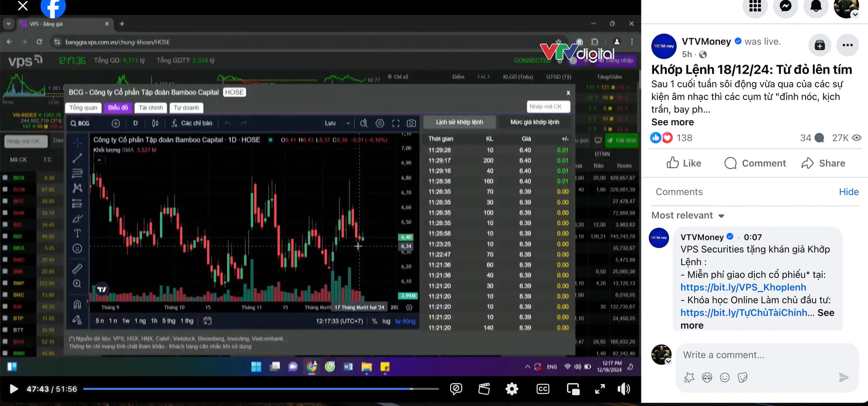Open Facebook menu grid icon
Image resolution: width=868 pixels, height=406 pixels.
[x=755, y=6]
